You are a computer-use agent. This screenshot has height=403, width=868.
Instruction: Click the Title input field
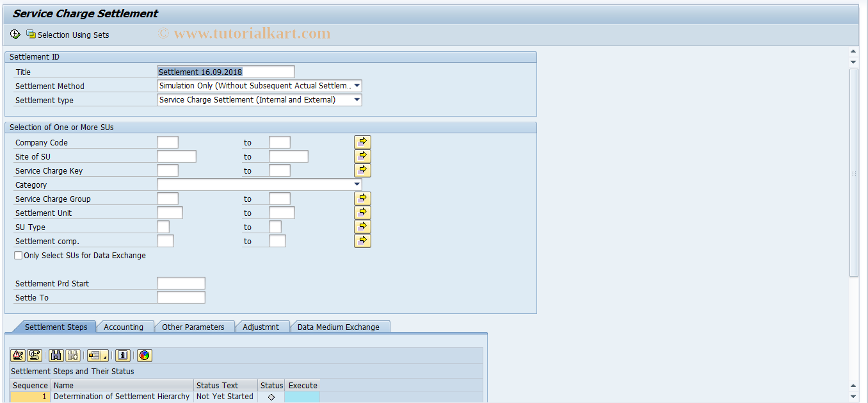226,72
